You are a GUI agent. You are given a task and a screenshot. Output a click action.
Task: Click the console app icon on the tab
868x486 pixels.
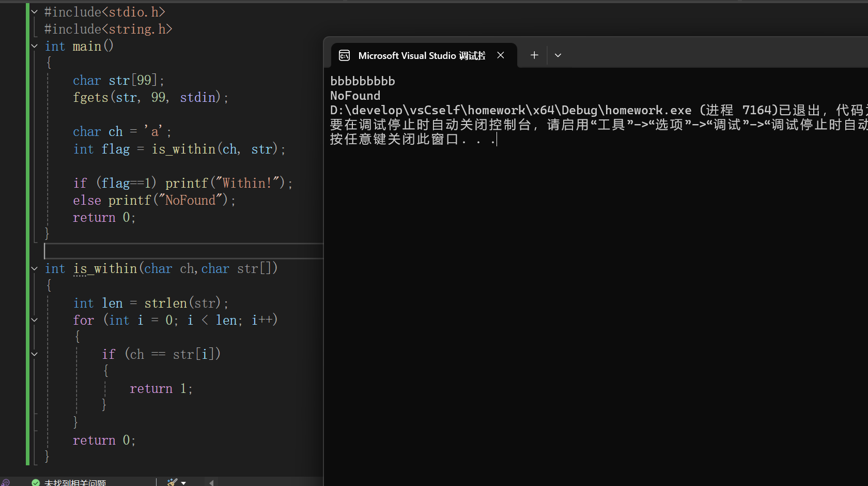point(345,55)
